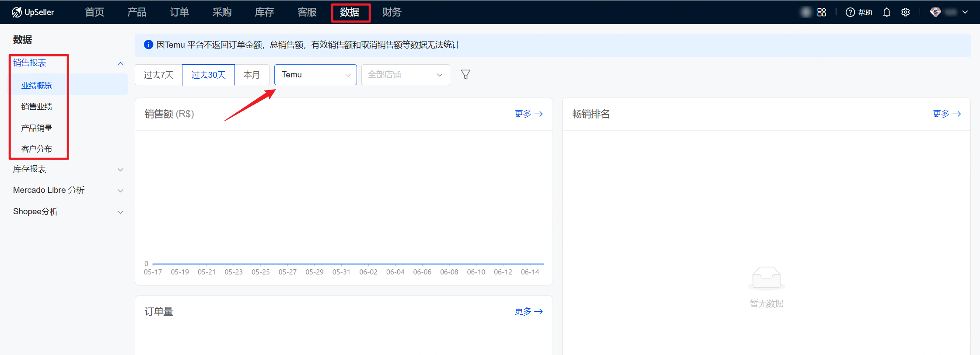Select the 本月 range
Viewport: 980px width, 355px height.
pos(252,75)
